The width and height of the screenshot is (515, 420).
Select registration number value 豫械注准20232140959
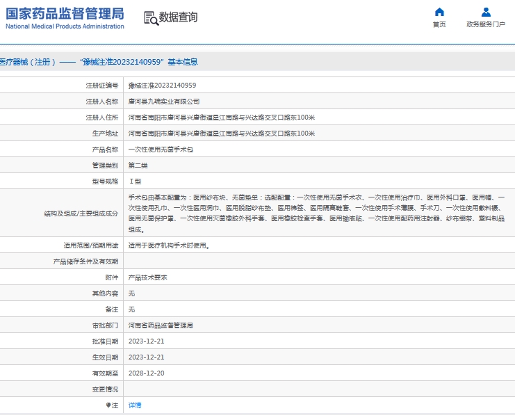[x=162, y=86]
